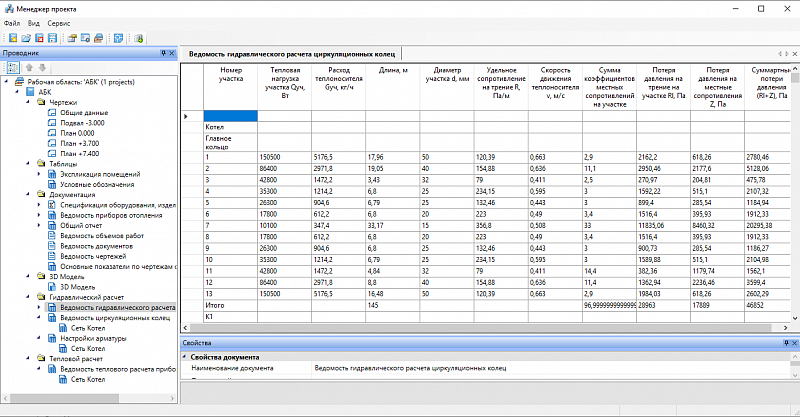Image resolution: width=800 pixels, height=417 pixels.
Task: Open the Файл menu
Action: coord(12,23)
